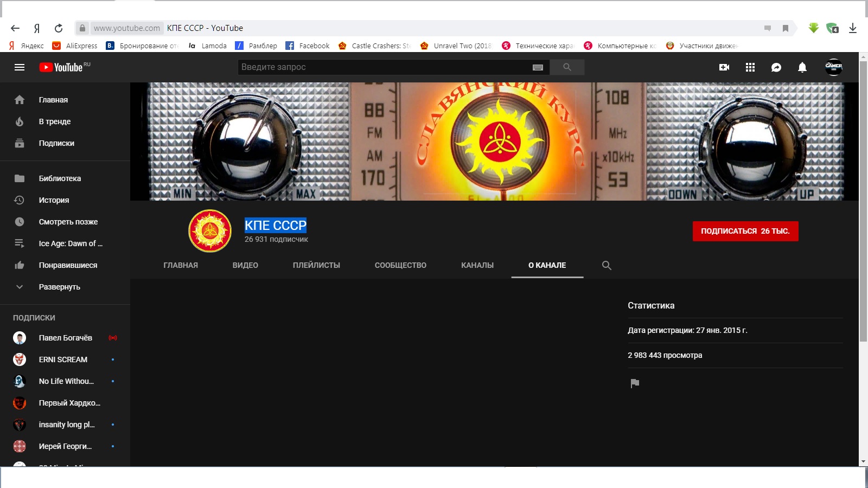Open Иерей Георги... subscription
The image size is (868, 488).
[x=65, y=446]
